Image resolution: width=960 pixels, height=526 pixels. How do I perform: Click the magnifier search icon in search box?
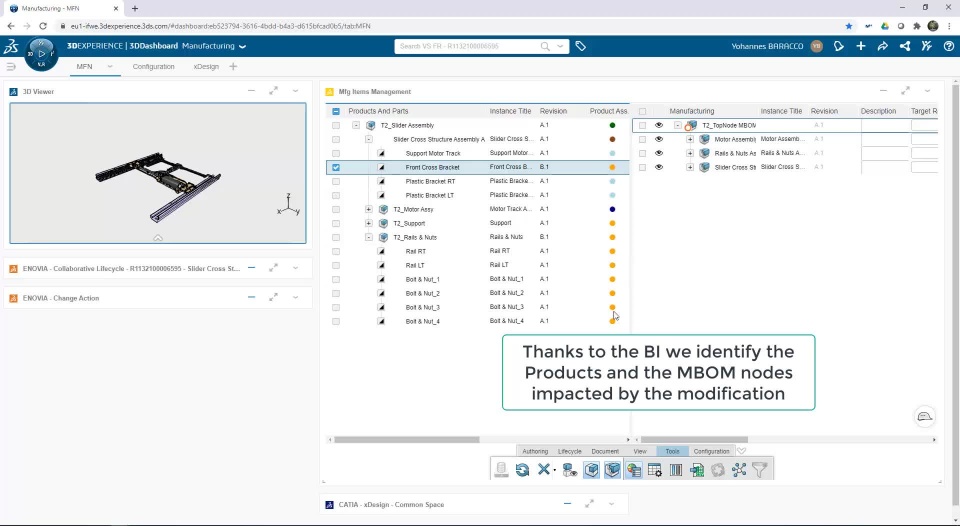[x=545, y=47]
